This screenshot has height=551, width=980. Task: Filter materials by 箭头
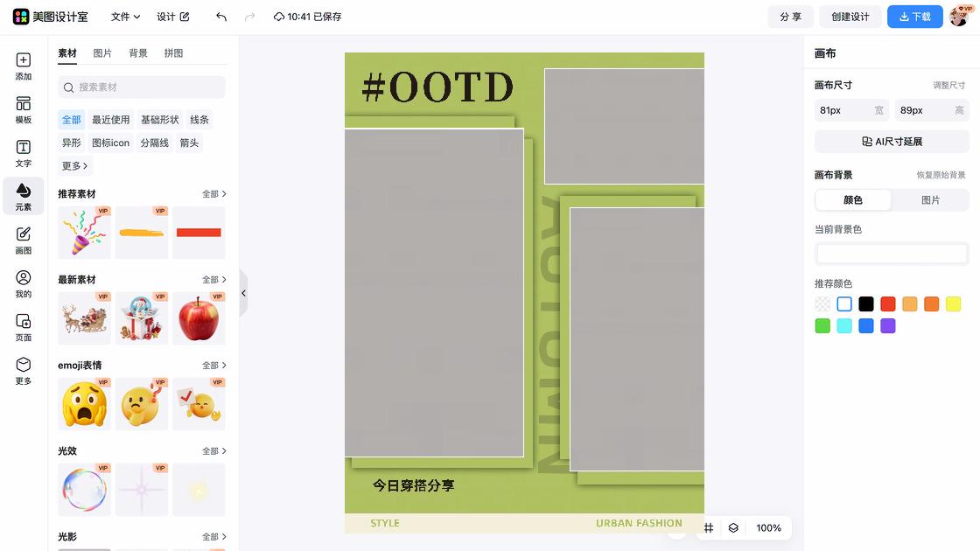(189, 143)
